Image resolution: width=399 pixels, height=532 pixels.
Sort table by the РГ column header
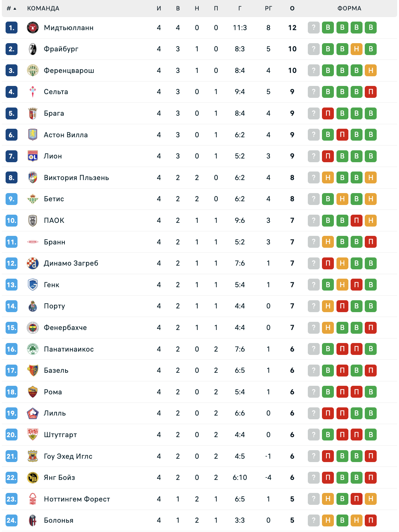pyautogui.click(x=268, y=8)
